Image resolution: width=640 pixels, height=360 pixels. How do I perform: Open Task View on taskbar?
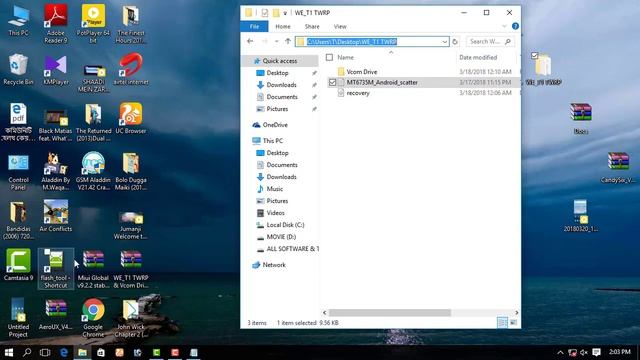click(45, 352)
